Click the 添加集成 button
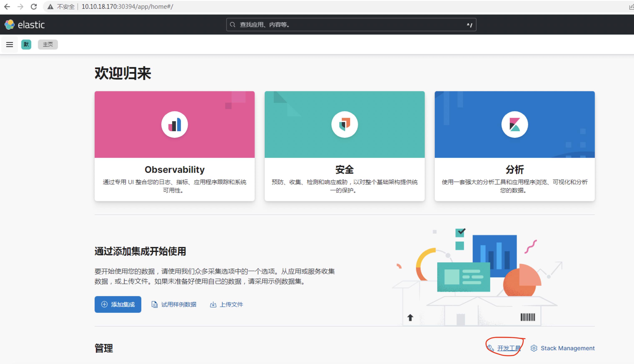 coord(118,304)
